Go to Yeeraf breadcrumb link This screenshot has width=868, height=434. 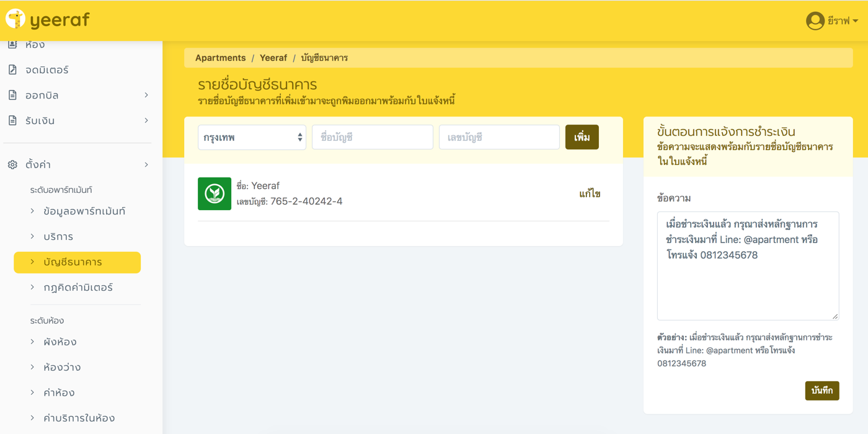pyautogui.click(x=273, y=58)
